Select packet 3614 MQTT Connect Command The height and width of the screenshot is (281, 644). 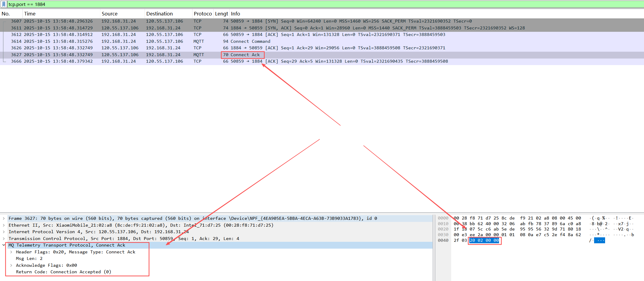178,41
